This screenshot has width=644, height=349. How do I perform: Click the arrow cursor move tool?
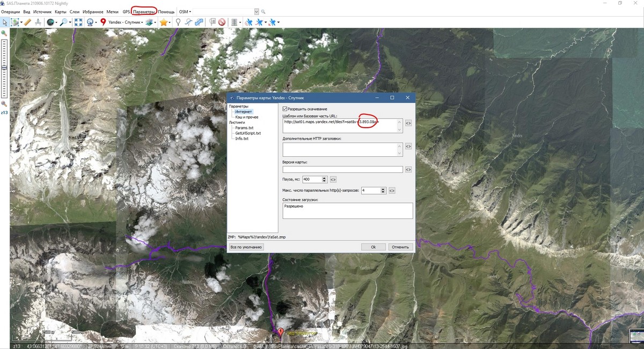tap(5, 23)
